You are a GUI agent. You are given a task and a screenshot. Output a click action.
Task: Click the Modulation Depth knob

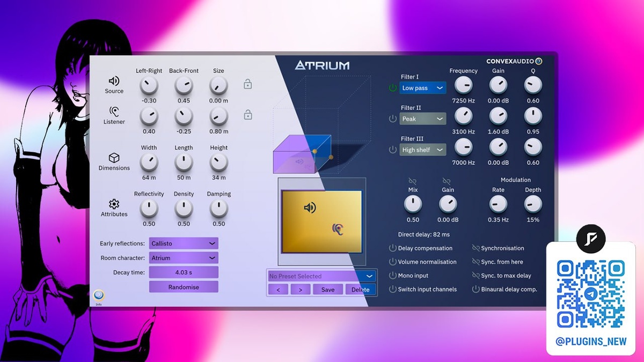tap(533, 204)
